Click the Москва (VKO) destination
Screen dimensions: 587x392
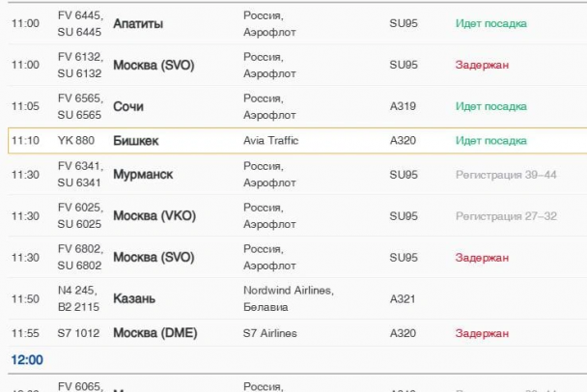click(x=154, y=216)
